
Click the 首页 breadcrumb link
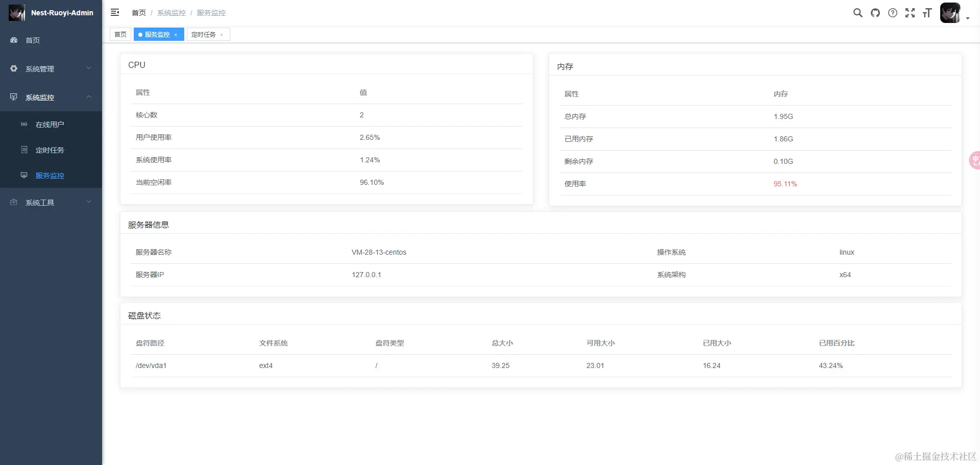click(x=139, y=13)
